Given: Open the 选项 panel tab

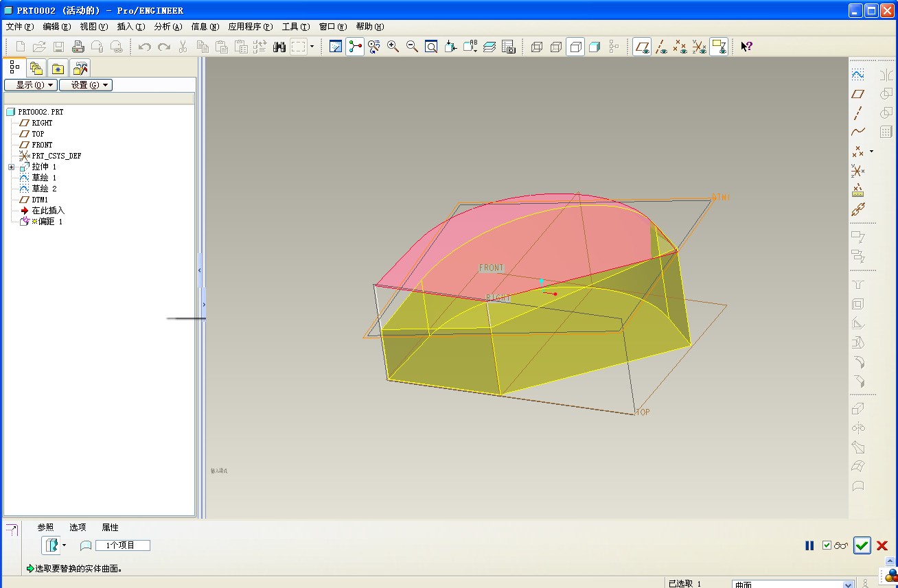Looking at the screenshot, I should (78, 528).
